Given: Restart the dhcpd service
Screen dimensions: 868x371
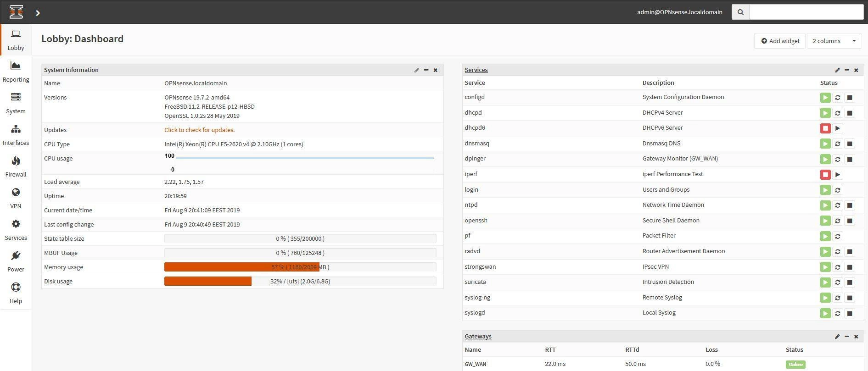Looking at the screenshot, I should [x=837, y=113].
